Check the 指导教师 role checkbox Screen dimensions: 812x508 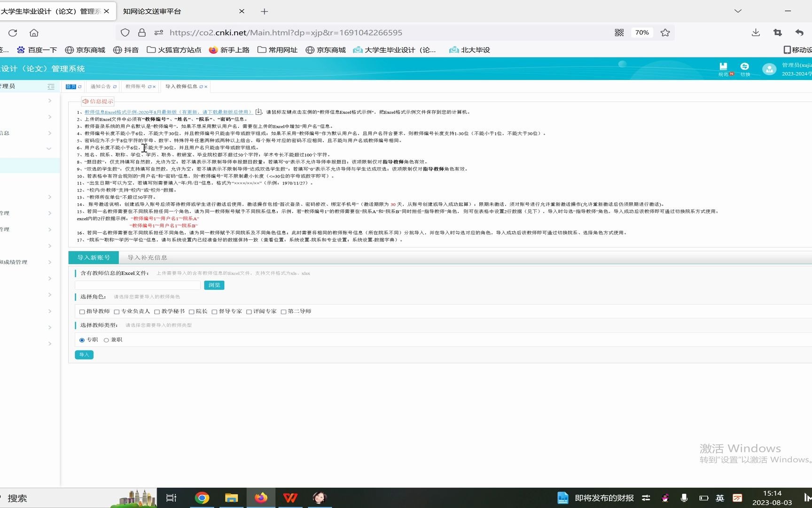pos(82,311)
